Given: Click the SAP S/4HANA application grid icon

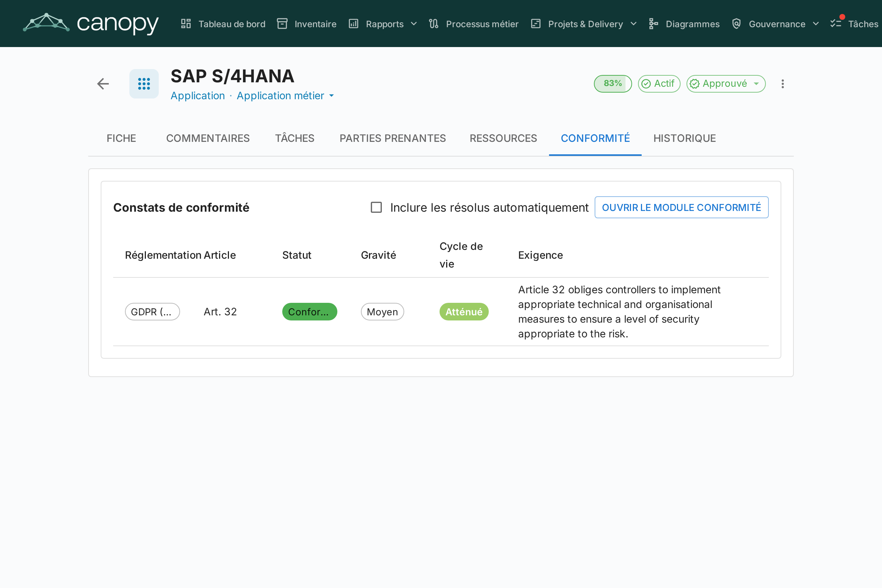Looking at the screenshot, I should click(144, 84).
